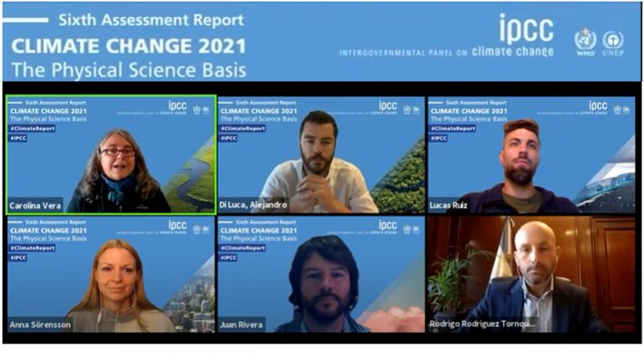The height and width of the screenshot is (362, 644).
Task: Click the WMO emblem in header banner
Action: click(585, 42)
